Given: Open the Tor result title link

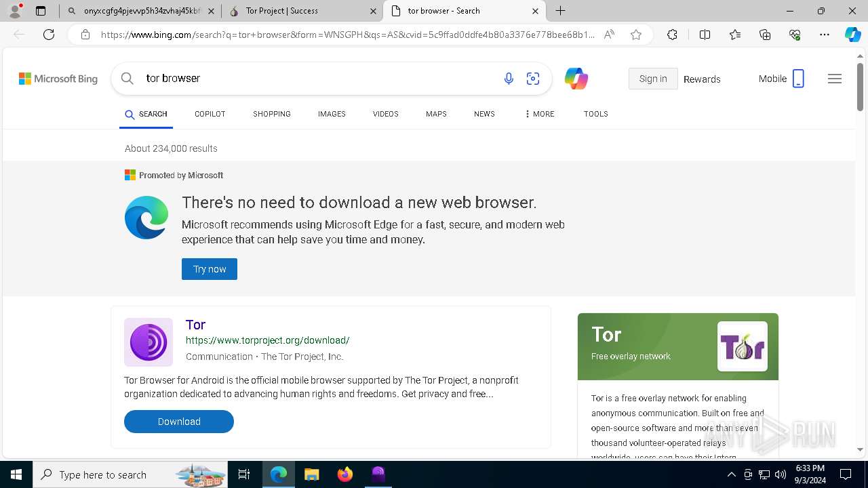Looking at the screenshot, I should pos(195,325).
